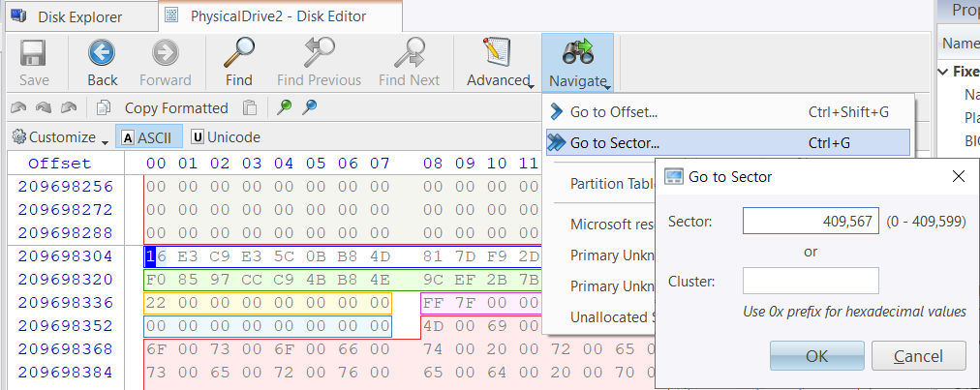This screenshot has width=980, height=390.
Task: Click the green magnifier icon
Action: click(284, 108)
